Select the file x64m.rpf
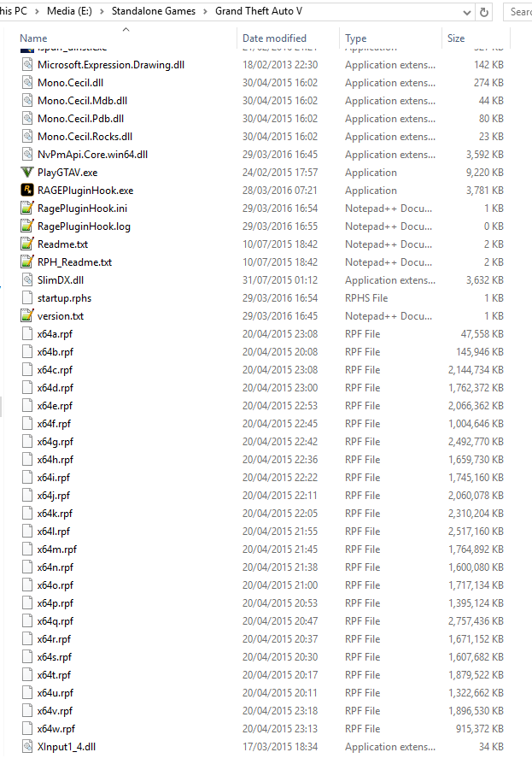This screenshot has width=532, height=764. (57, 549)
